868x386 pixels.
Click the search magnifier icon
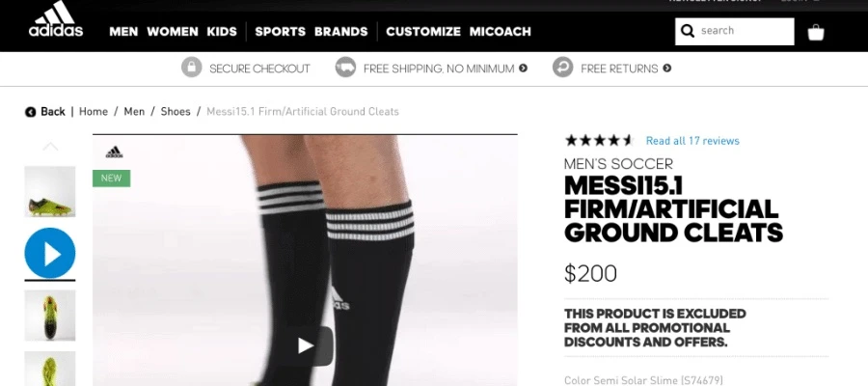pos(688,31)
